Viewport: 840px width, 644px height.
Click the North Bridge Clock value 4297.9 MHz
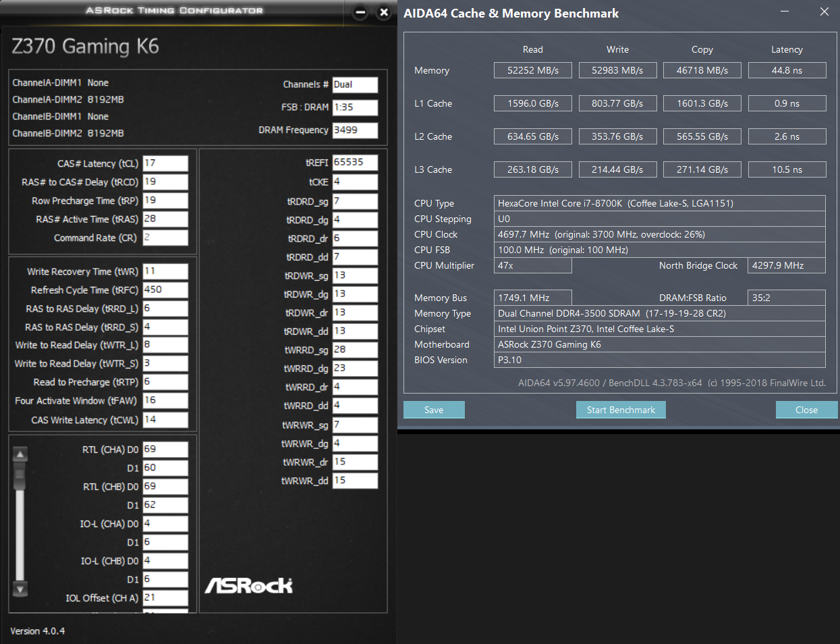787,265
